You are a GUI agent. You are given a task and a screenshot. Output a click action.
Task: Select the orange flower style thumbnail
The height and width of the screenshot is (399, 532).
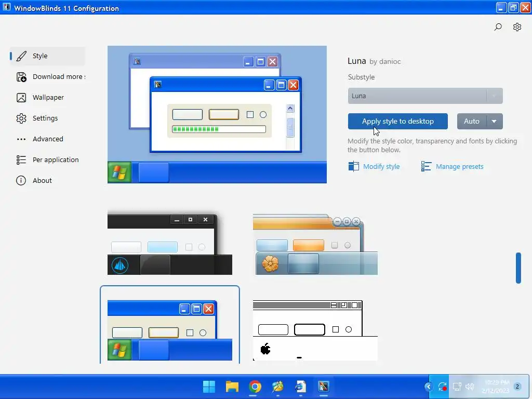pos(315,244)
